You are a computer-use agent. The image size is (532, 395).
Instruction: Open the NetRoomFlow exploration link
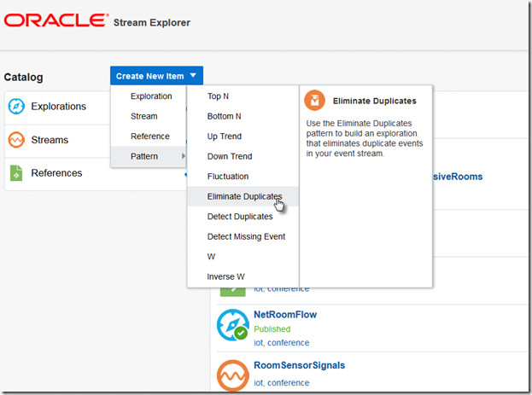(x=285, y=315)
